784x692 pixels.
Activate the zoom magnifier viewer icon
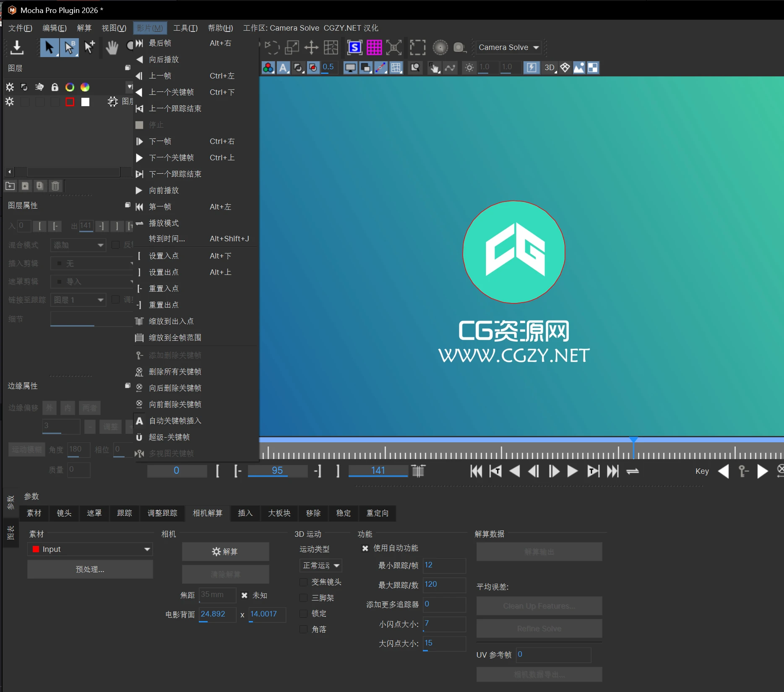tap(415, 67)
